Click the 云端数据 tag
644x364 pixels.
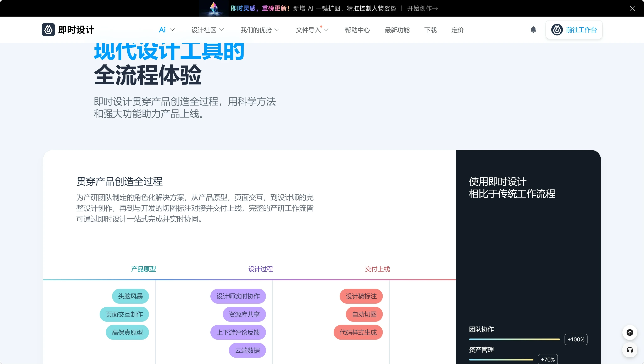247,350
